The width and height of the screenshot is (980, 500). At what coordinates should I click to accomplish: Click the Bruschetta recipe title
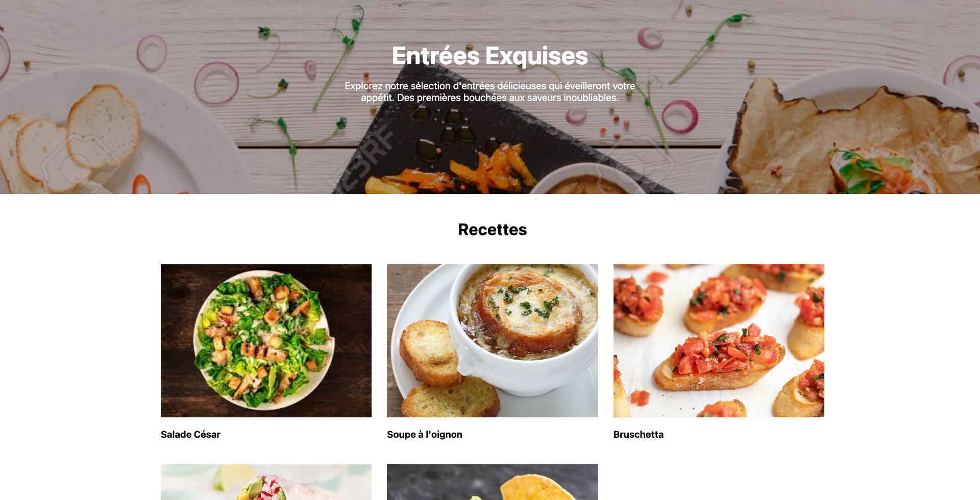[639, 434]
